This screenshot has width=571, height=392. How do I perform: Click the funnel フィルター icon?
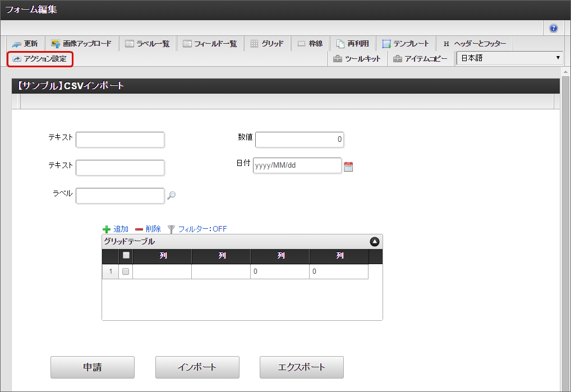pos(172,229)
